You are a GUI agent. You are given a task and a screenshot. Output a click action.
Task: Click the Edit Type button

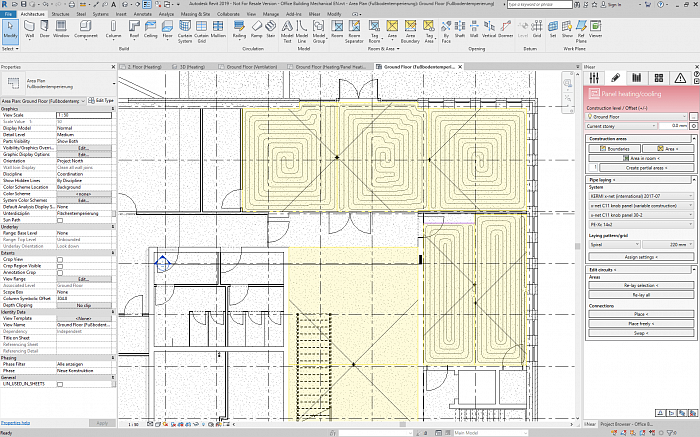[x=101, y=101]
